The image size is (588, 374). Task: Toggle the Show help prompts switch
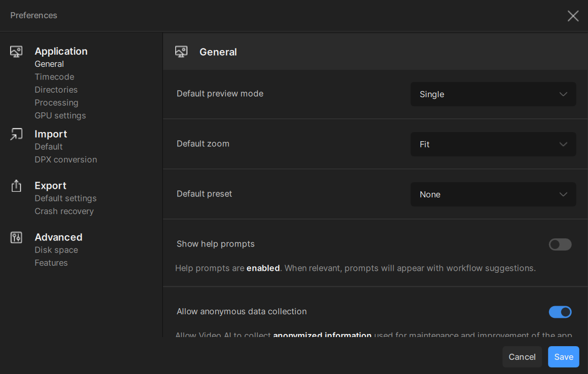click(x=560, y=244)
